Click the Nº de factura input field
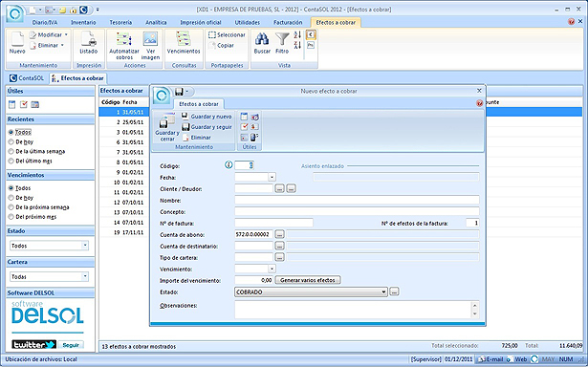588x367 pixels. (x=273, y=223)
